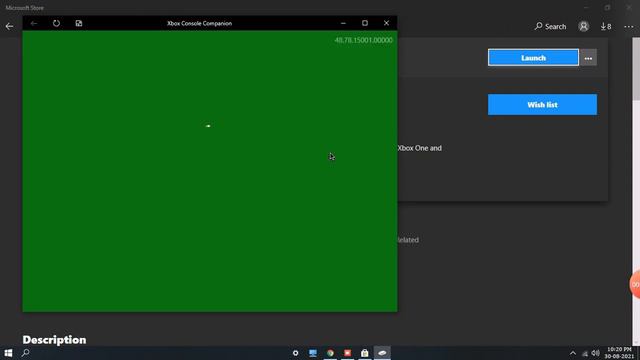Maximize the Xbox Console Companion window
Viewport: 640px width, 360px height.
365,23
